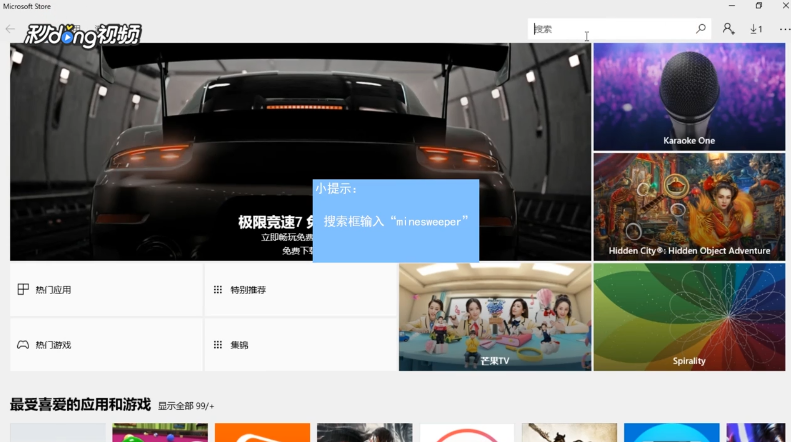Open the blue app thumbnail in favorites row
This screenshot has height=442, width=791.
[671, 432]
